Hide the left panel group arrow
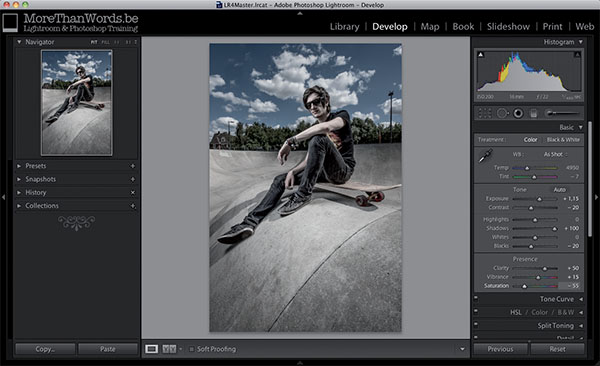The height and width of the screenshot is (366, 600). click(x=3, y=197)
